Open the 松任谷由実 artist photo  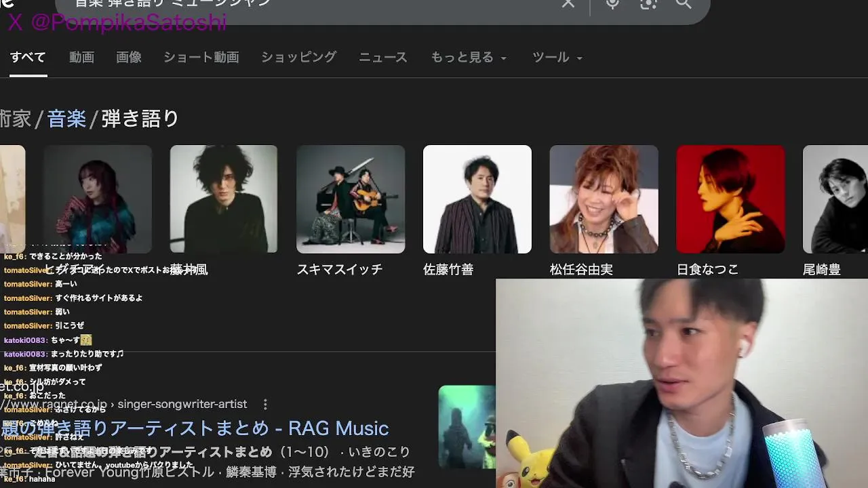coord(604,199)
